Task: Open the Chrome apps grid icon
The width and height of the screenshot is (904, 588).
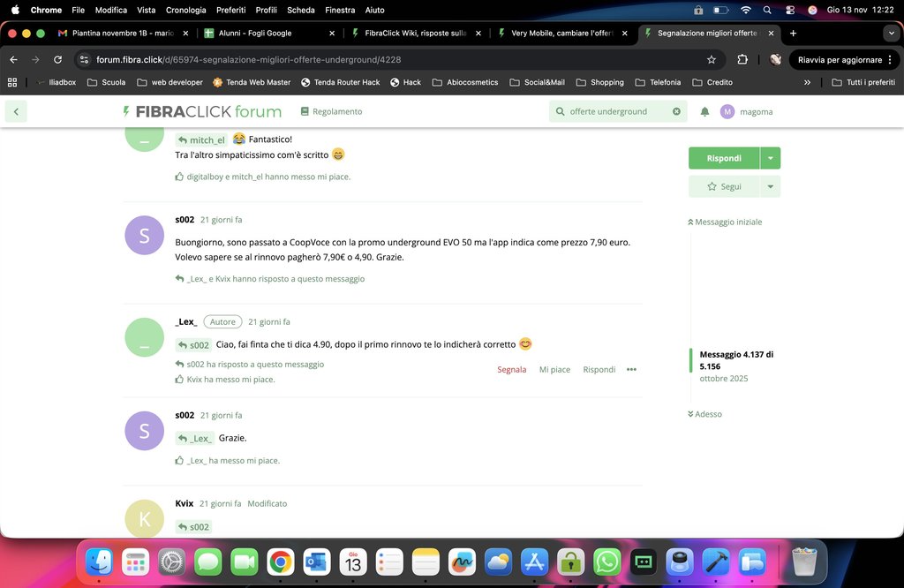Action: tap(12, 82)
